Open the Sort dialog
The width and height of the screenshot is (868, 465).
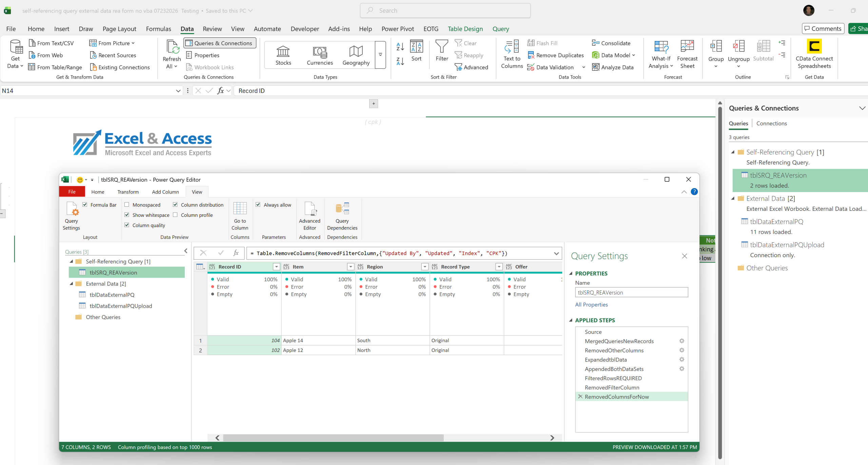(416, 50)
